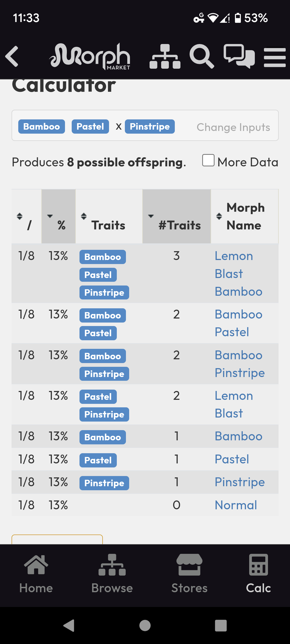Tap the search magnifier icon
The height and width of the screenshot is (644, 290).
point(202,56)
